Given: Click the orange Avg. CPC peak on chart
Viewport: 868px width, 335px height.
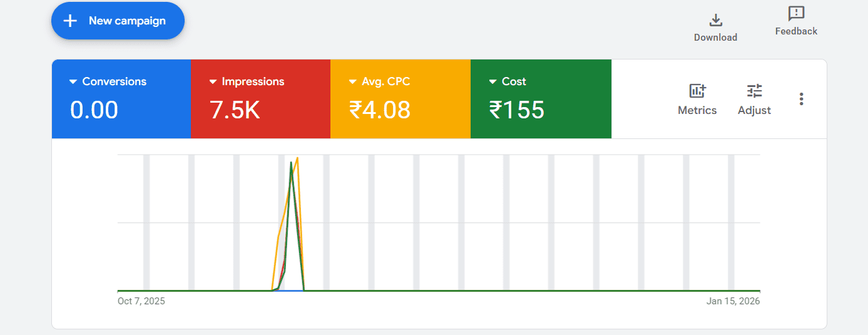Looking at the screenshot, I should (297, 158).
